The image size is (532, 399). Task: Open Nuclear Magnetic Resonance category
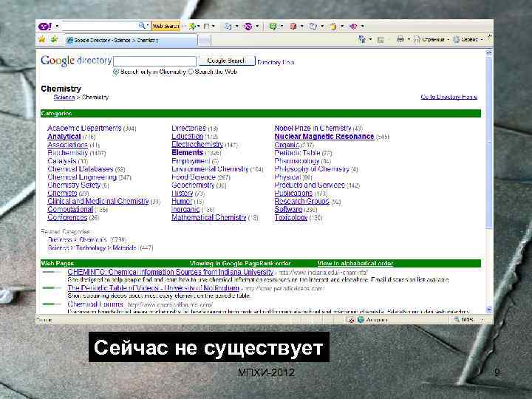[324, 137]
